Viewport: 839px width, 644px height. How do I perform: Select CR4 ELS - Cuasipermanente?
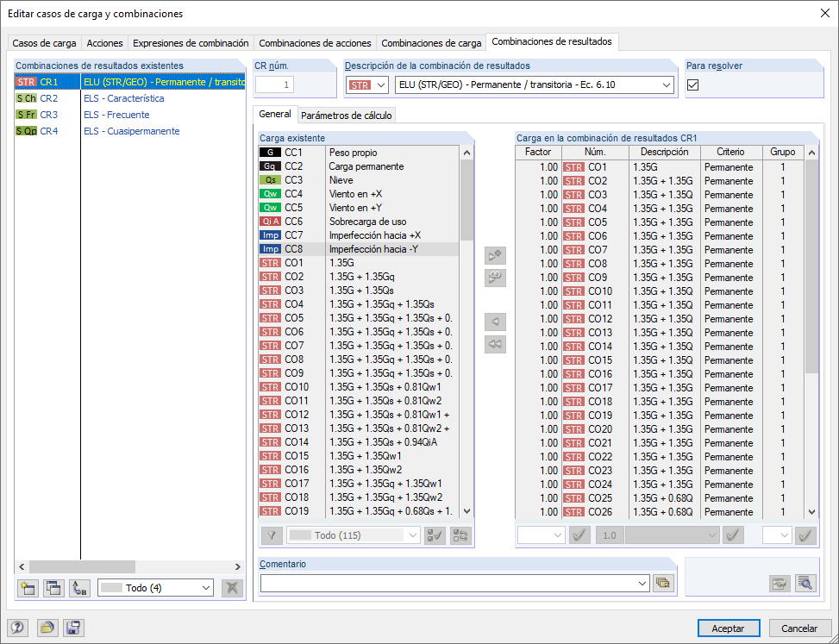(129, 131)
